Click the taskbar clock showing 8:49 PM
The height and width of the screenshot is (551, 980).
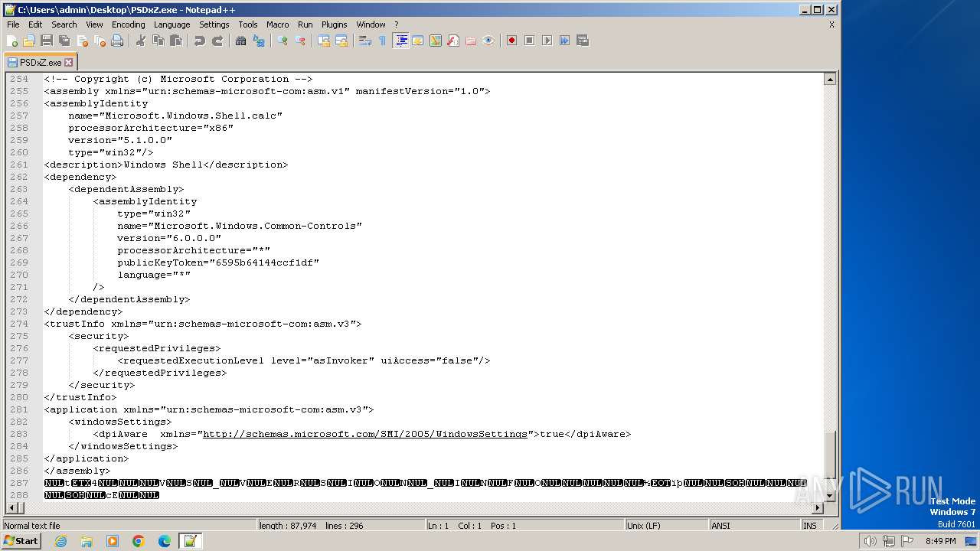tap(940, 541)
